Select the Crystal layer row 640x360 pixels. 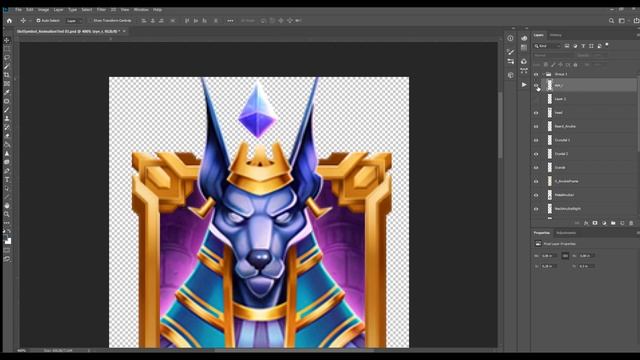[x=584, y=167]
